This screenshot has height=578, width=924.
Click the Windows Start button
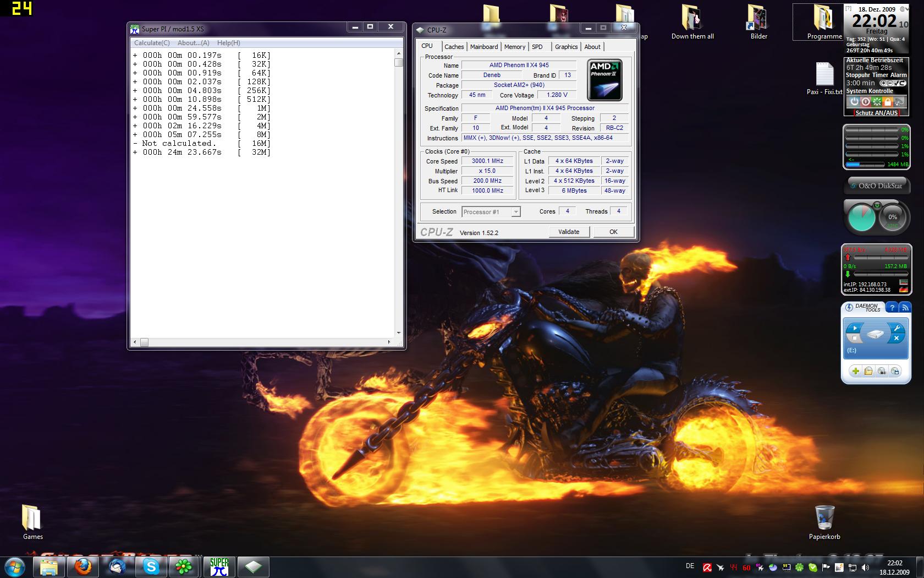click(14, 566)
